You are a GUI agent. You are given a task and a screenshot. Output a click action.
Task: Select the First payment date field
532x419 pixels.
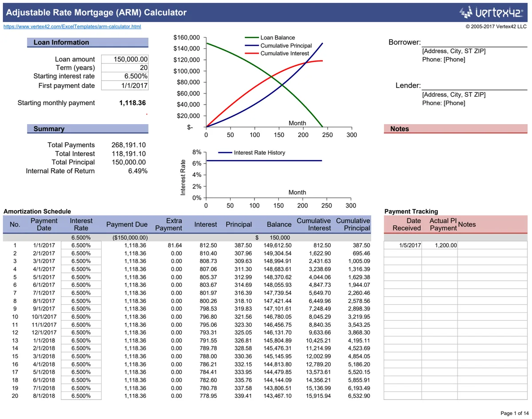tap(125, 86)
